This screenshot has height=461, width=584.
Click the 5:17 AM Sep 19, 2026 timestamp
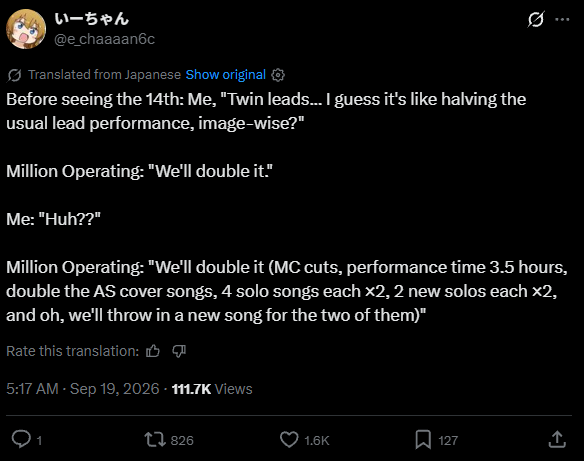click(x=83, y=389)
